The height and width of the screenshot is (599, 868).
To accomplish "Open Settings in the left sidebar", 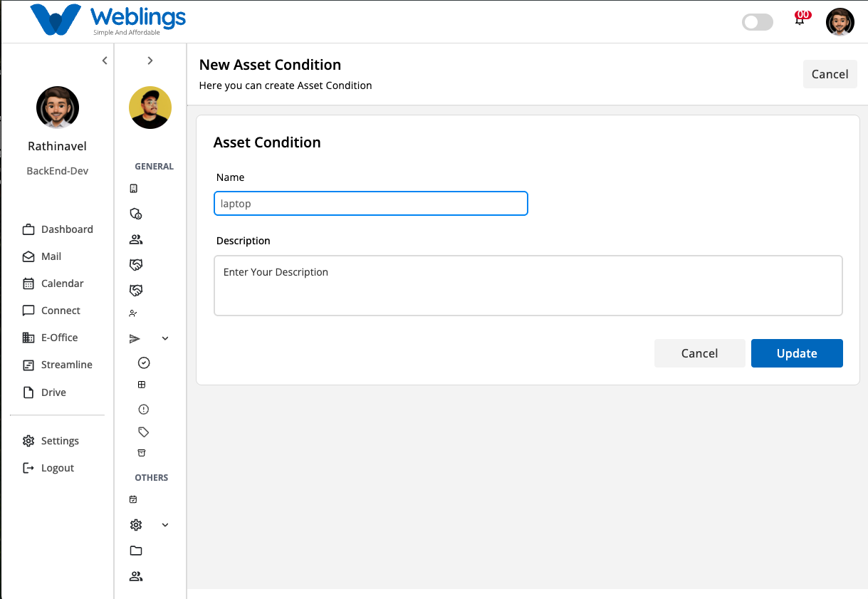I will point(51,441).
